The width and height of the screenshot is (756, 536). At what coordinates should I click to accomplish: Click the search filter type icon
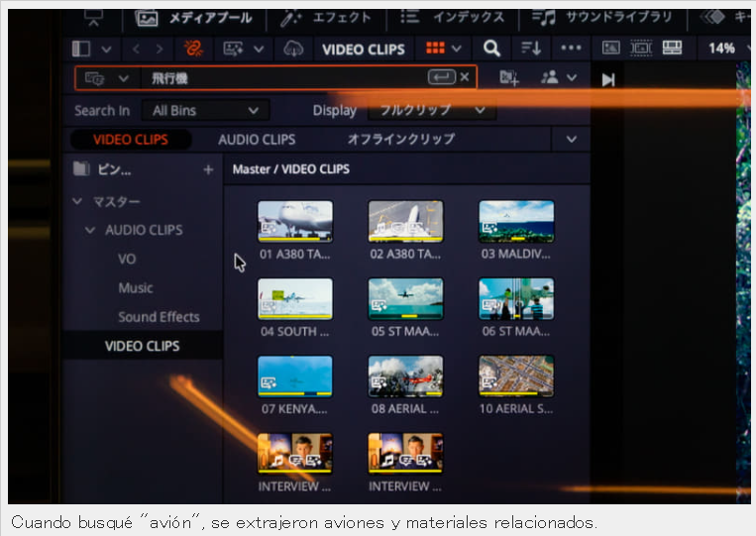94,77
